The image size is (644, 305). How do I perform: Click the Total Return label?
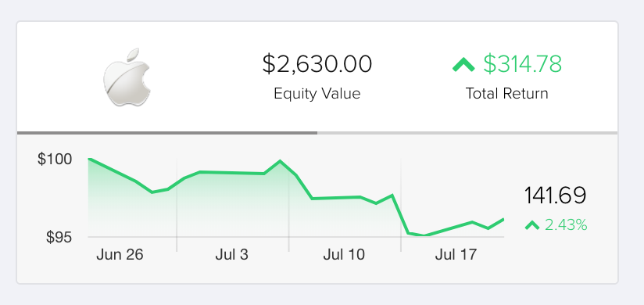tap(506, 93)
